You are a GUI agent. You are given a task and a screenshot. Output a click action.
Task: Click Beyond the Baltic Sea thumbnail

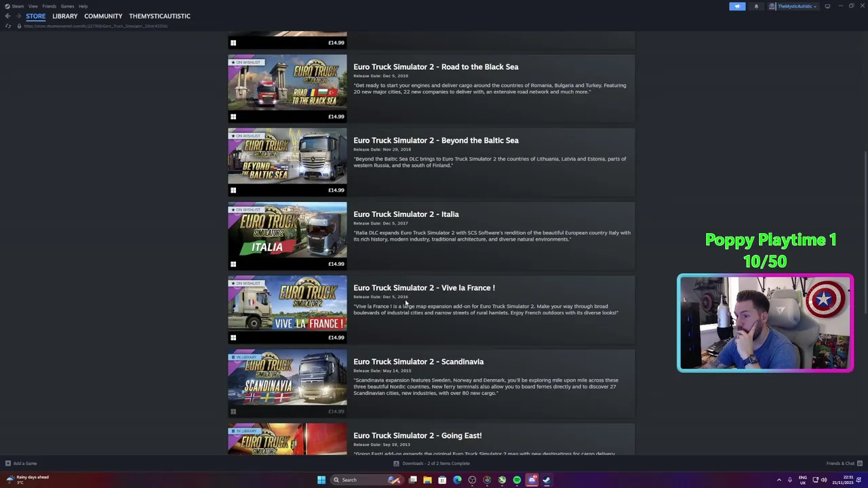tap(288, 157)
